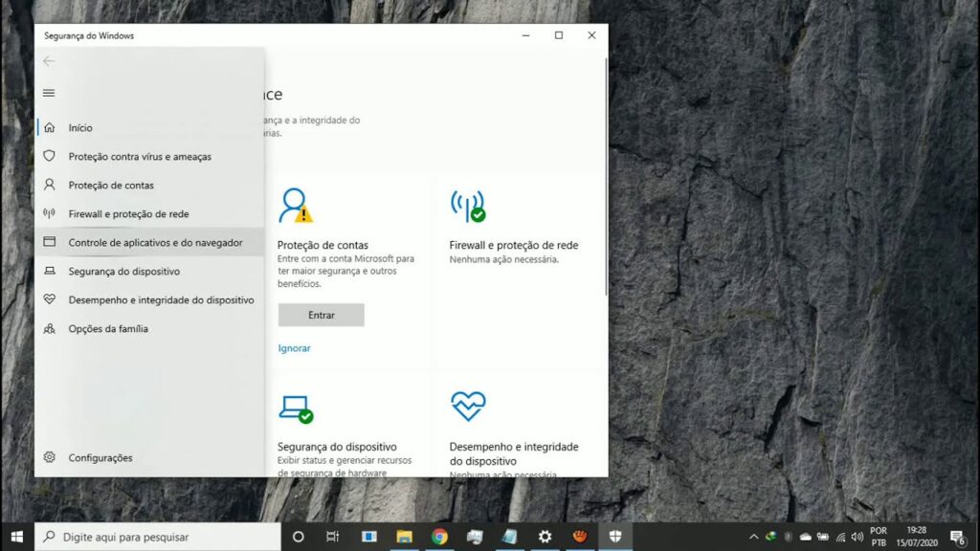
Task: Click the person icon beside Proteção de contas
Action: click(50, 185)
